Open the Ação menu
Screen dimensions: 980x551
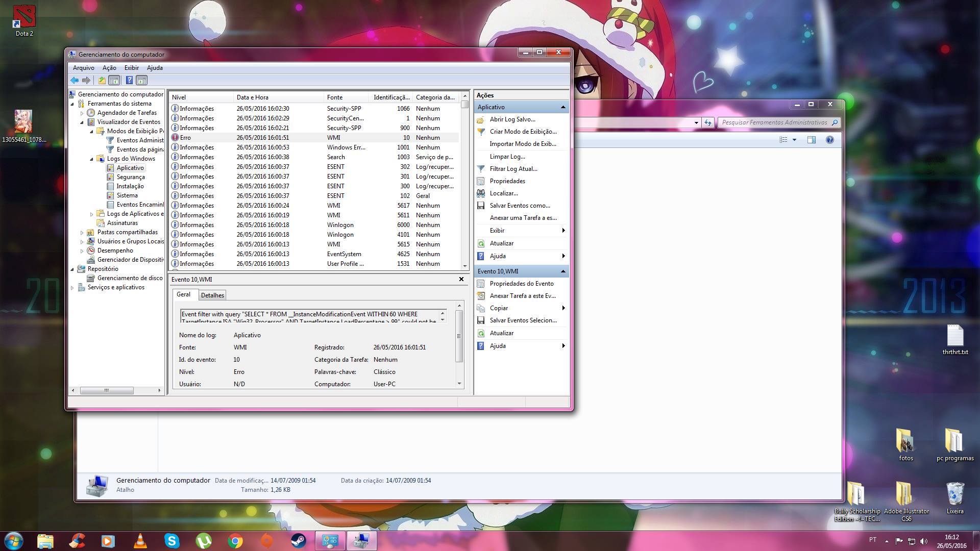(x=109, y=67)
